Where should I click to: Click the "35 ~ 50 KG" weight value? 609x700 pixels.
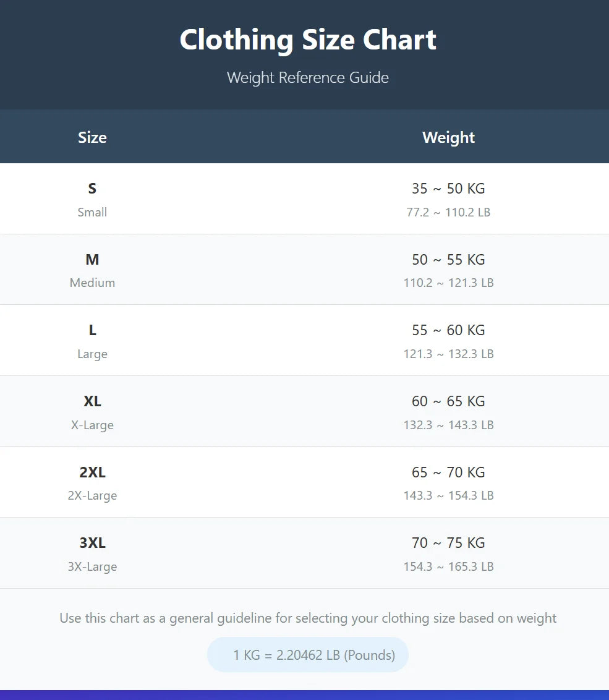point(448,189)
